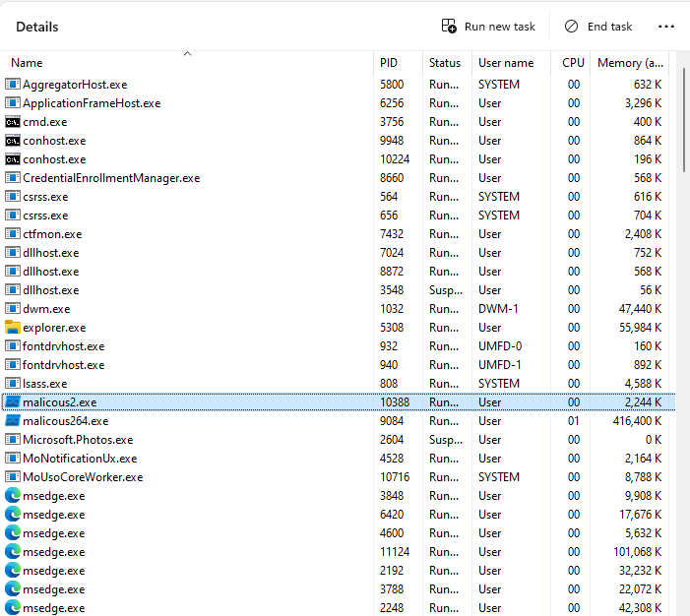The width and height of the screenshot is (690, 616).
Task: Sort list by Memory column header
Action: point(630,63)
